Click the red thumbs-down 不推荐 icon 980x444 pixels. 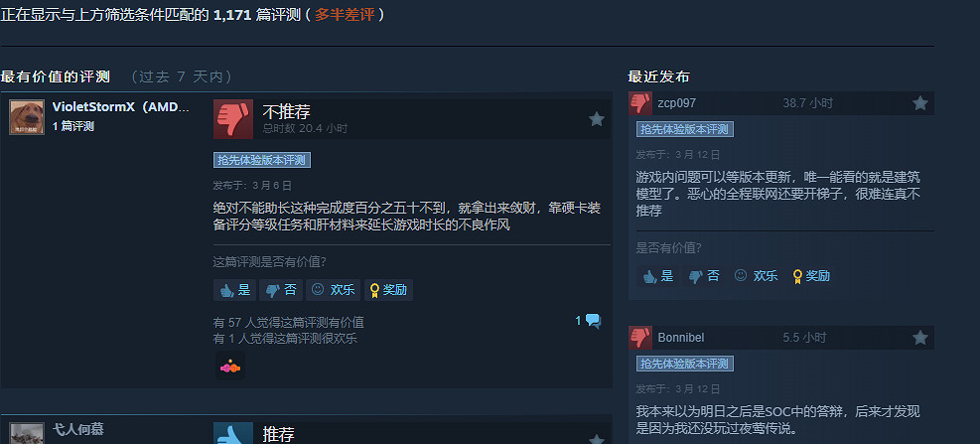233,119
